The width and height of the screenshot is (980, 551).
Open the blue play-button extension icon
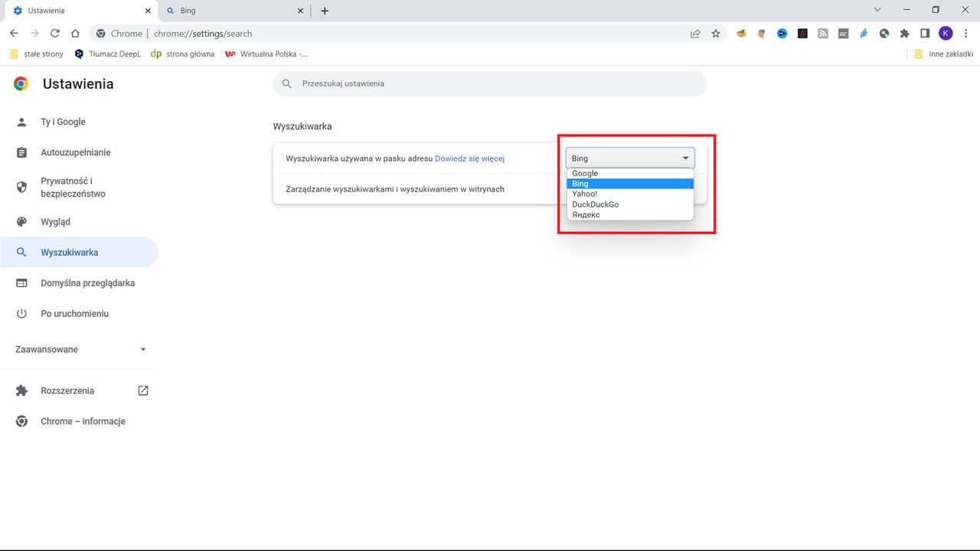tap(782, 34)
